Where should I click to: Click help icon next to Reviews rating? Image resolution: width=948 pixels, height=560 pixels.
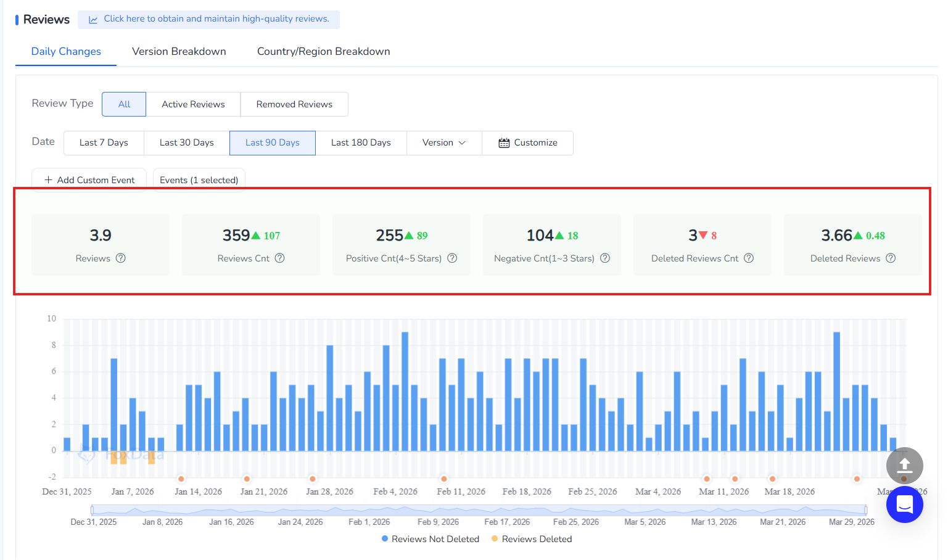(x=121, y=258)
